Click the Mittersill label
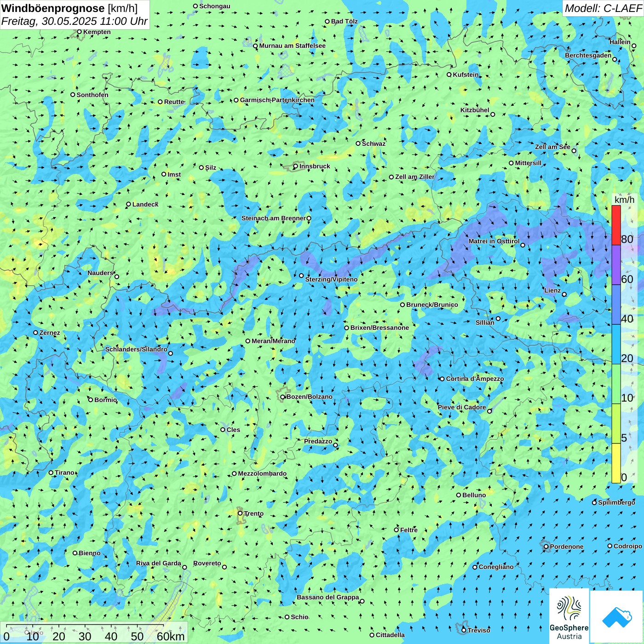This screenshot has height=644, width=644. pyautogui.click(x=528, y=163)
